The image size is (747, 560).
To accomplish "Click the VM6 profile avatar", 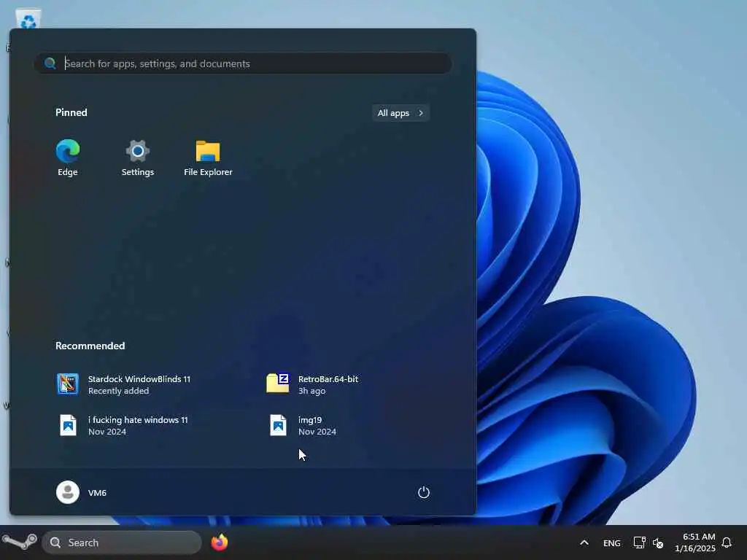I will click(68, 492).
